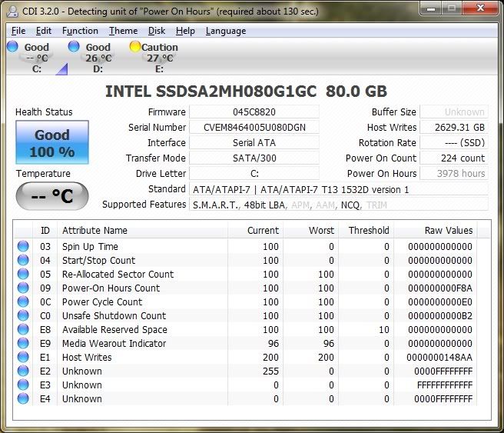Image resolution: width=504 pixels, height=433 pixels.
Task: Open the Help menu
Action: click(185, 31)
